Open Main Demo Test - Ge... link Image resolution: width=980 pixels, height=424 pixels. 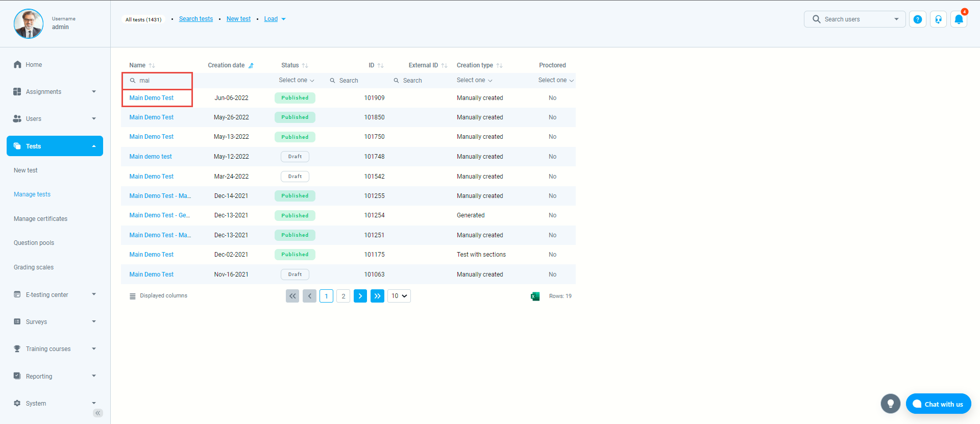(160, 215)
